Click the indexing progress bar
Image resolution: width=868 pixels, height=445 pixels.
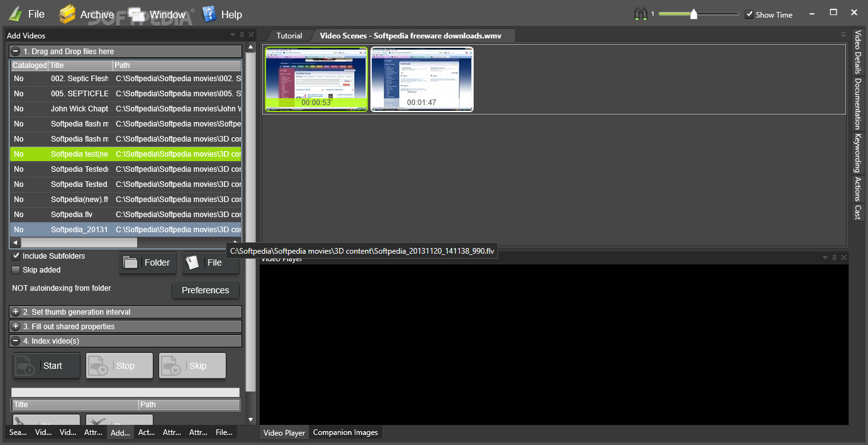[125, 393]
